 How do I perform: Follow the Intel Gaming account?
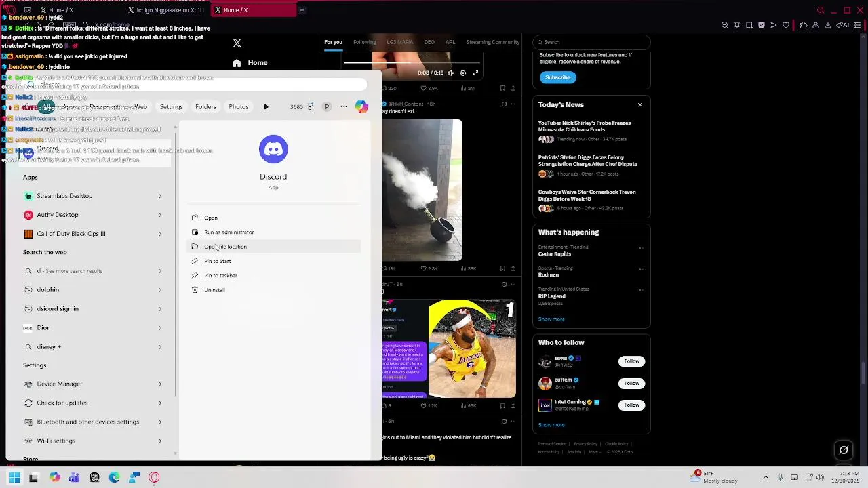(x=631, y=405)
